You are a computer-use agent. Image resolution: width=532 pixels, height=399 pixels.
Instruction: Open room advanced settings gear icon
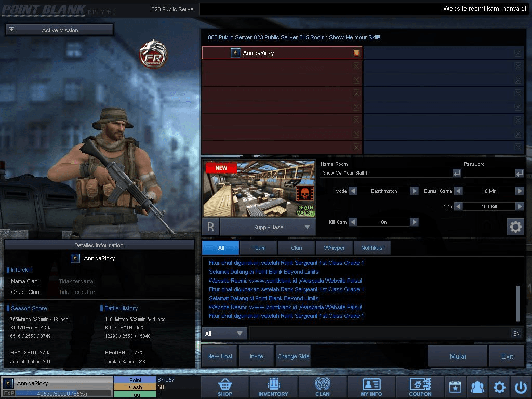pyautogui.click(x=515, y=227)
